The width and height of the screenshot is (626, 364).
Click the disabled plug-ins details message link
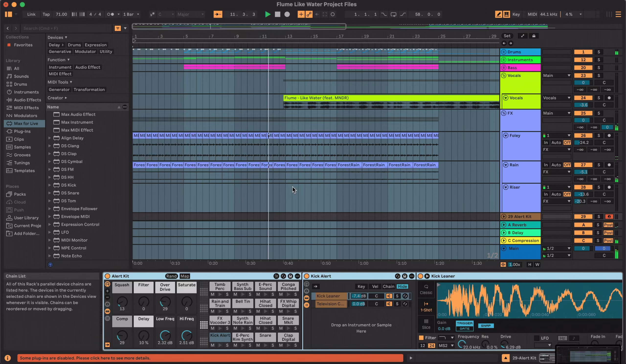point(85,358)
